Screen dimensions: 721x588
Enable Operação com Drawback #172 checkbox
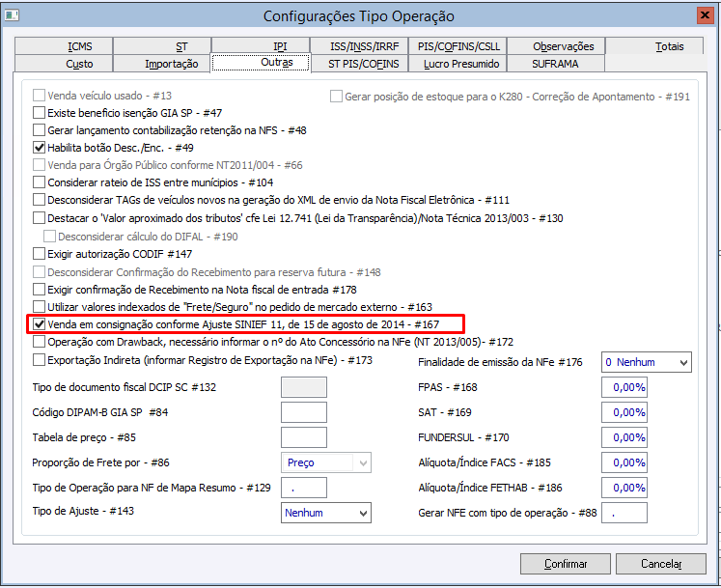tap(39, 342)
